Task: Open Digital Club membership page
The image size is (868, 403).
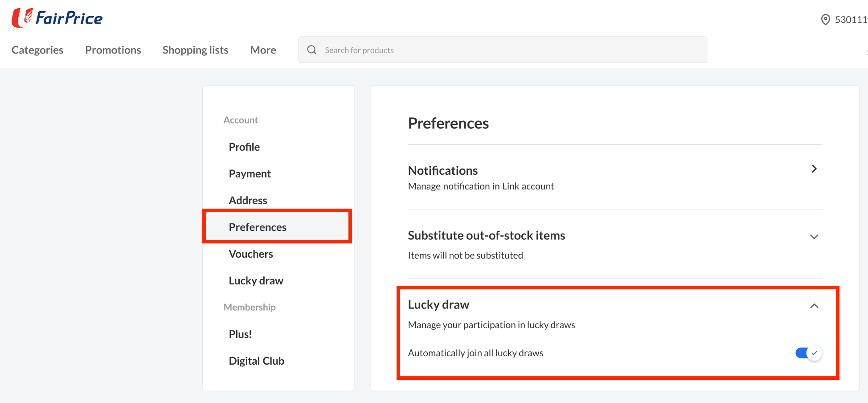Action: tap(257, 361)
